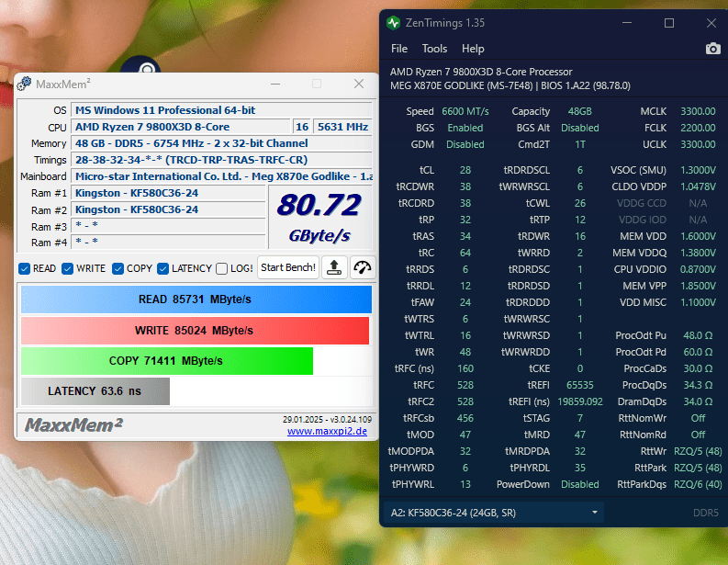Click the MEG X870E GODLIKE BIOS text
This screenshot has width=728, height=565.
coord(510,86)
